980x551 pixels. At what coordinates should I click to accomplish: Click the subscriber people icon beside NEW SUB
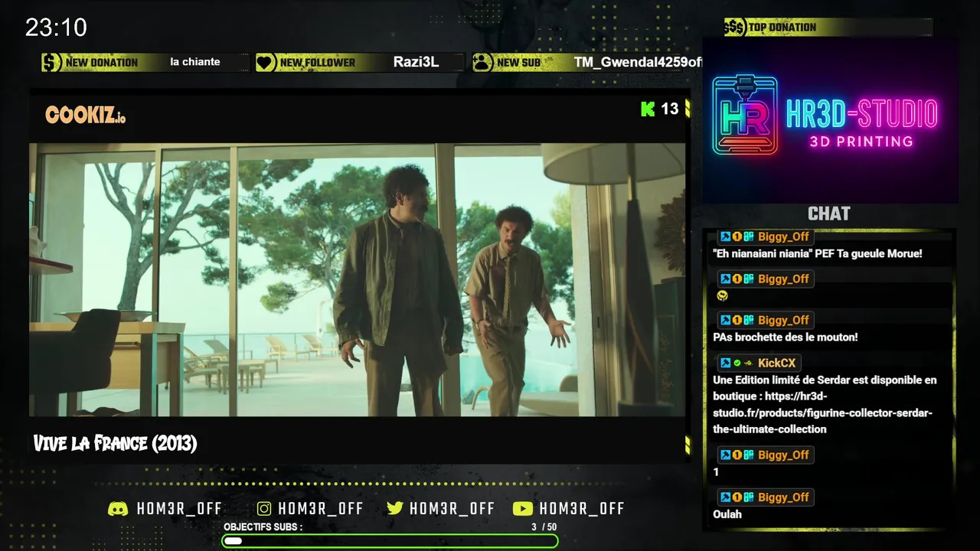click(x=482, y=63)
